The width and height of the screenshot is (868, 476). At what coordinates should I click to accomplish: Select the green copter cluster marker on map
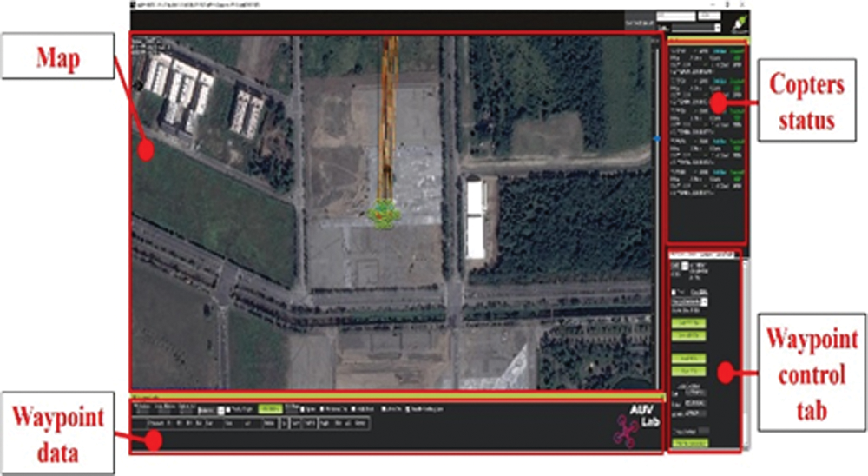[382, 211]
